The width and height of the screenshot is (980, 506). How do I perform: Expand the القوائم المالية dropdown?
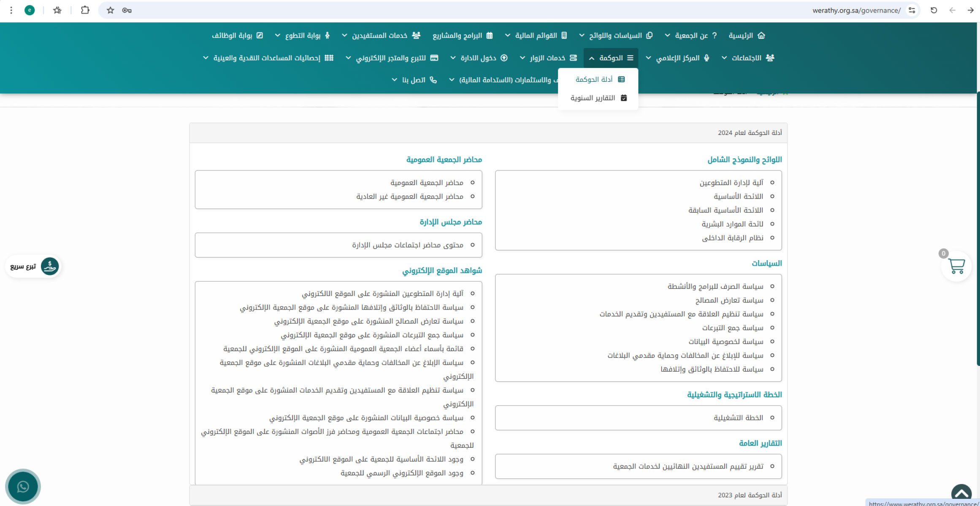pos(507,35)
